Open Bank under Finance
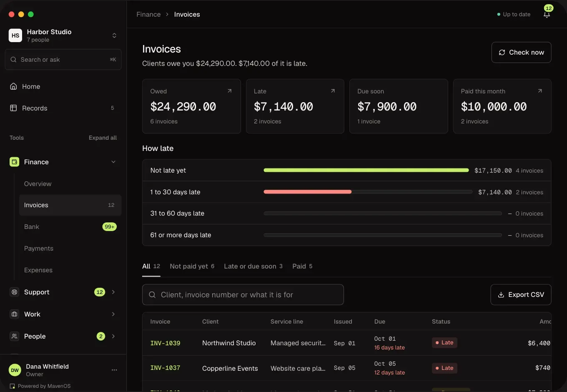Screen dimensions: 567x392 coord(70,227)
